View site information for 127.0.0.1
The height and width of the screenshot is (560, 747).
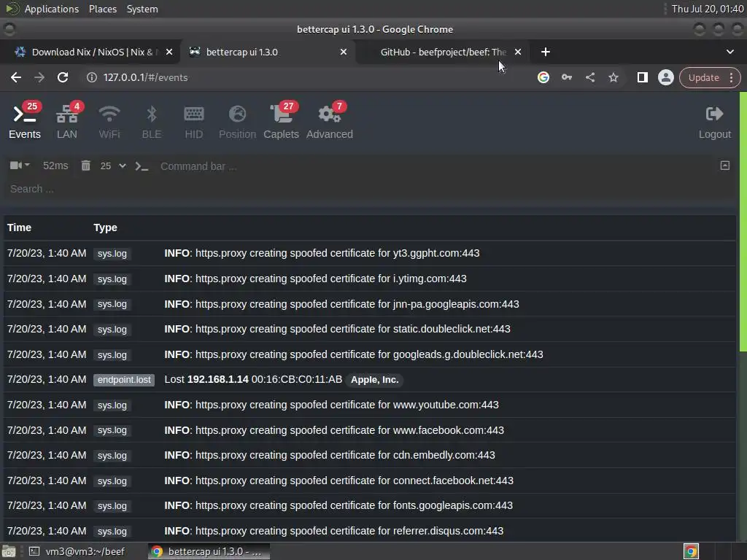tap(91, 77)
